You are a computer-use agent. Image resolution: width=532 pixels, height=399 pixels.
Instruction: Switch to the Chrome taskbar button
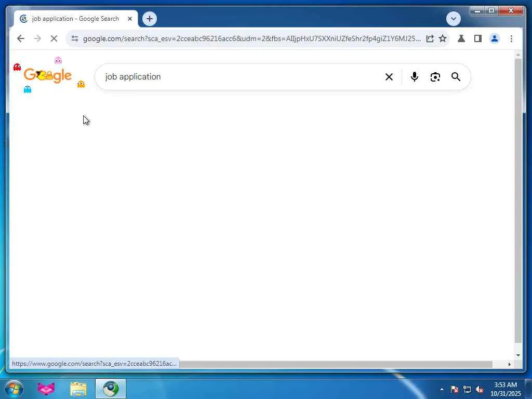(111, 389)
